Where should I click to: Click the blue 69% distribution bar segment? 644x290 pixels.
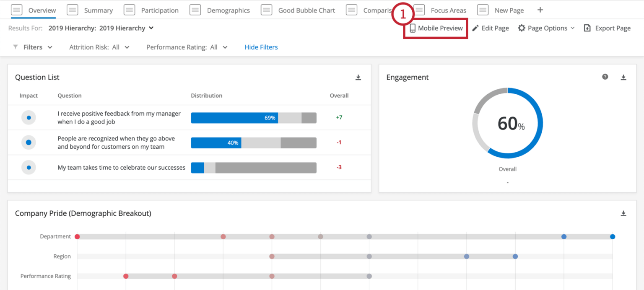234,118
